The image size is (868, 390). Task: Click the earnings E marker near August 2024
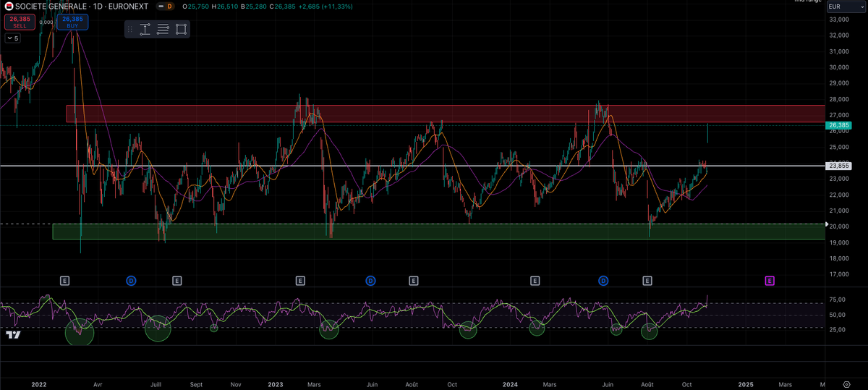coord(647,280)
